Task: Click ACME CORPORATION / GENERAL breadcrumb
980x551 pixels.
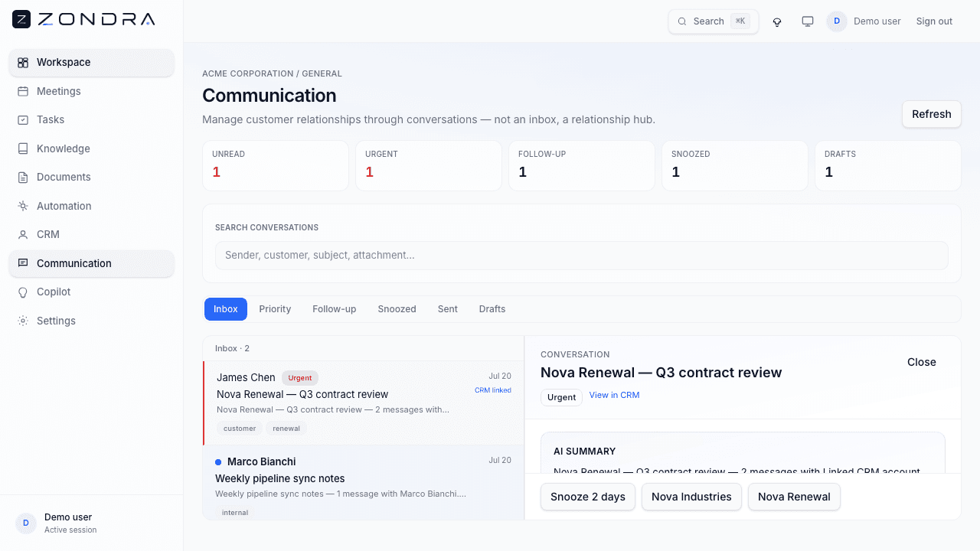Action: (x=272, y=73)
